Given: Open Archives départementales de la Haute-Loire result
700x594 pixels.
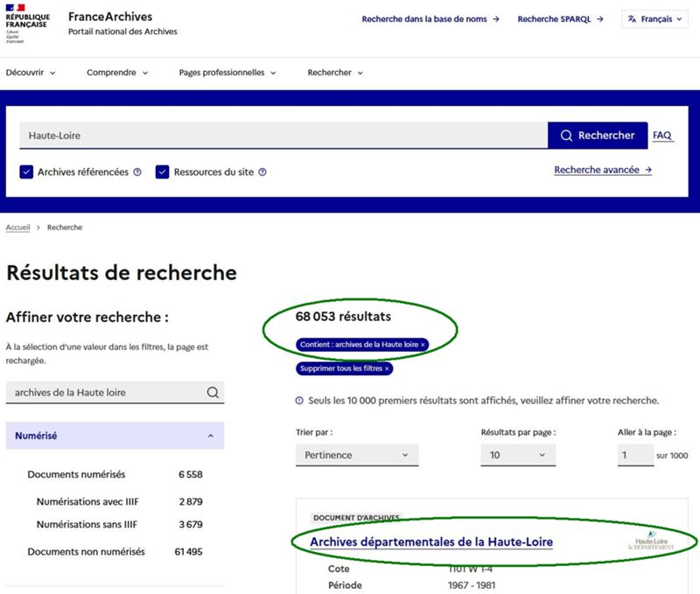Looking at the screenshot, I should 431,542.
